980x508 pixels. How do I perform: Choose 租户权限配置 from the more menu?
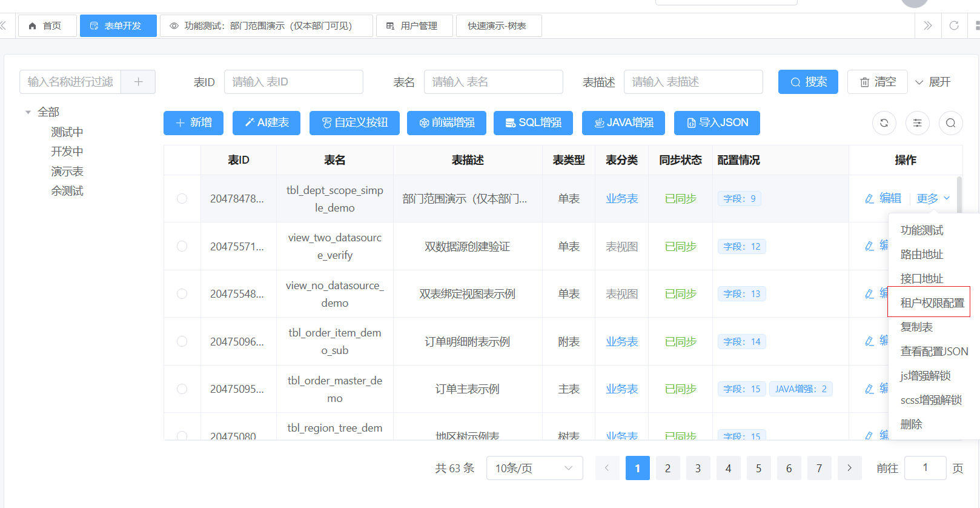coord(932,302)
